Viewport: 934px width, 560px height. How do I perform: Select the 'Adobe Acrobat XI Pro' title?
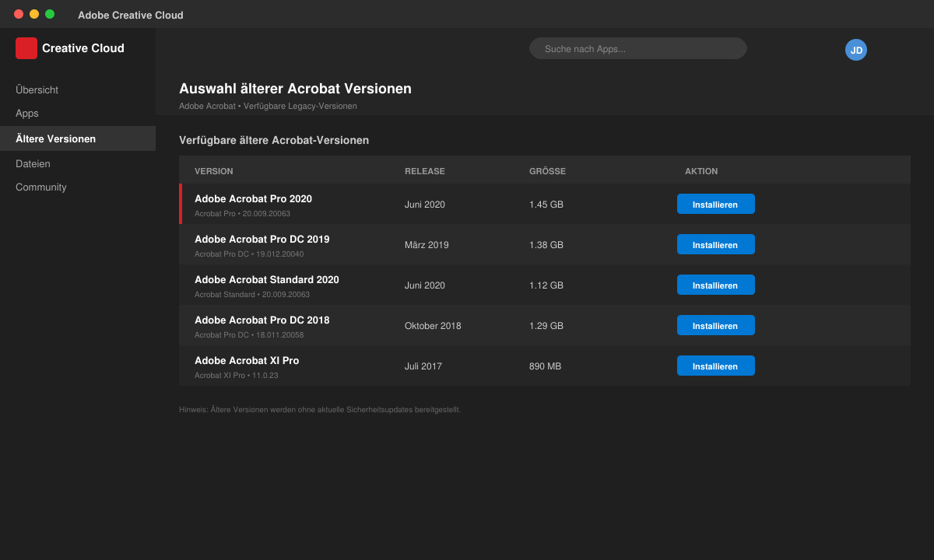pyautogui.click(x=247, y=361)
